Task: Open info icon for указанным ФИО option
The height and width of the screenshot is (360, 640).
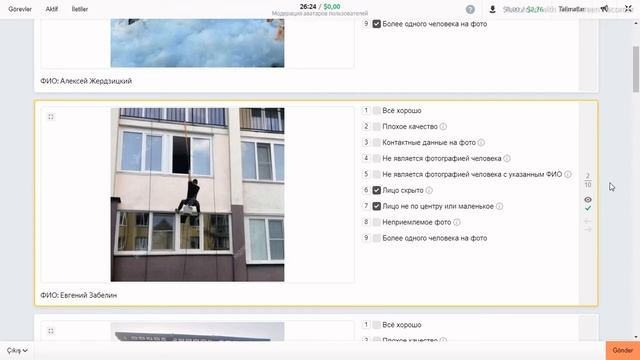Action: [568, 174]
